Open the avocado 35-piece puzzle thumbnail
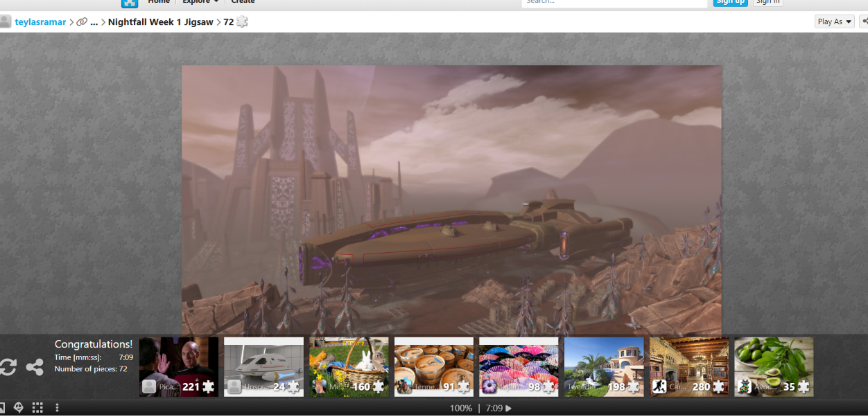This screenshot has width=868, height=419. (x=774, y=367)
